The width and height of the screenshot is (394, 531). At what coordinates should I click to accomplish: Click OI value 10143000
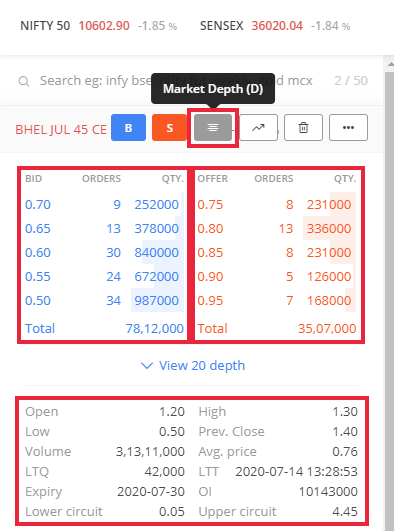point(328,492)
